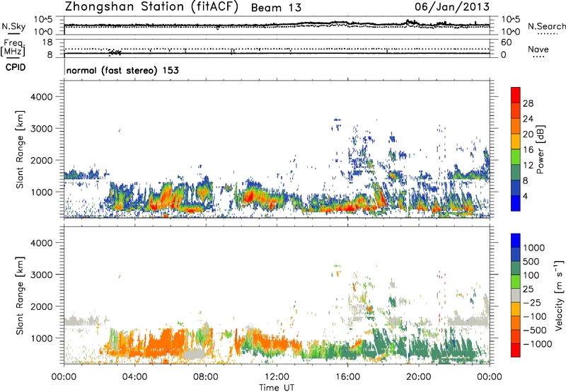Click the '20' Power colorbar tick label

[x=528, y=134]
